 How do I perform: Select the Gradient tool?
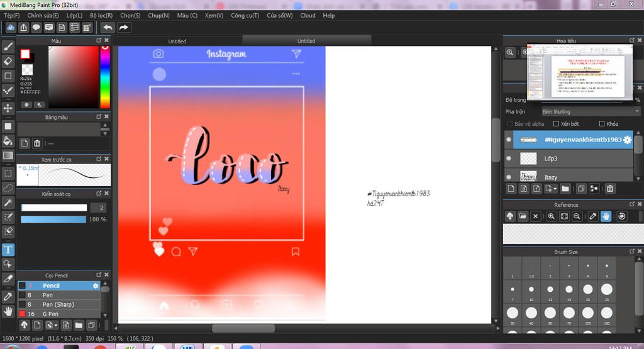(x=8, y=155)
